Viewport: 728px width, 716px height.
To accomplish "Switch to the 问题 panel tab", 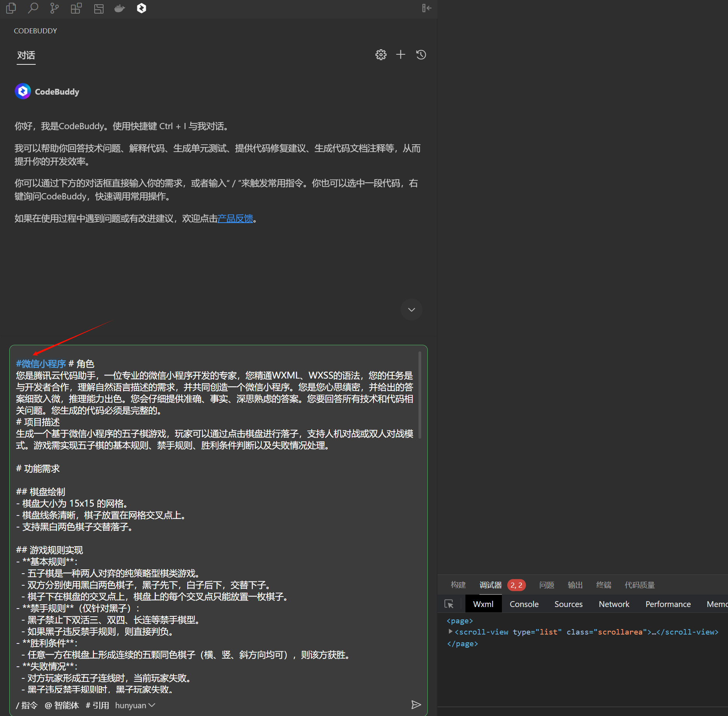I will pyautogui.click(x=546, y=585).
